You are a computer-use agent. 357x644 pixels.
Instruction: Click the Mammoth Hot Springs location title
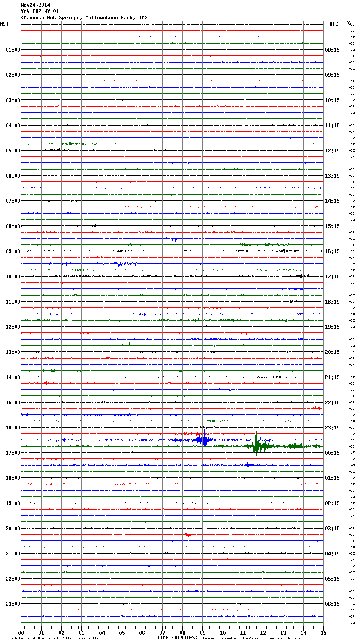(x=84, y=18)
